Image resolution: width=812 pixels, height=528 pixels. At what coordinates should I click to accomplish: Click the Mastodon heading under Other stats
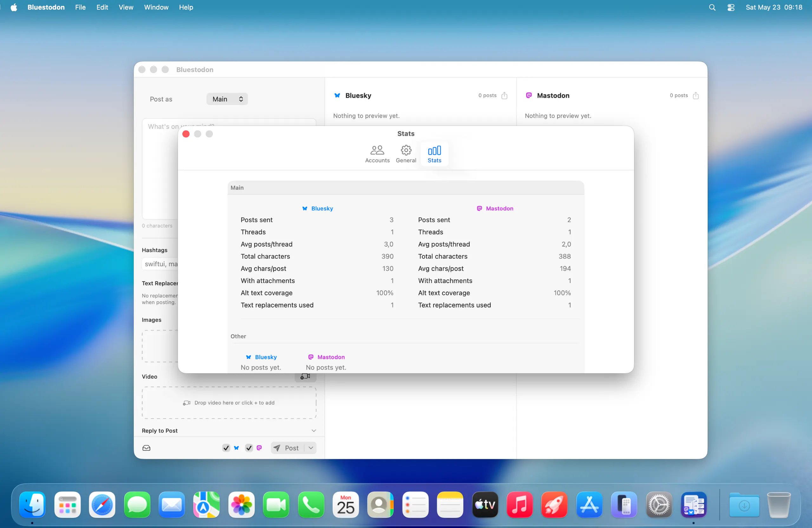tap(326, 357)
